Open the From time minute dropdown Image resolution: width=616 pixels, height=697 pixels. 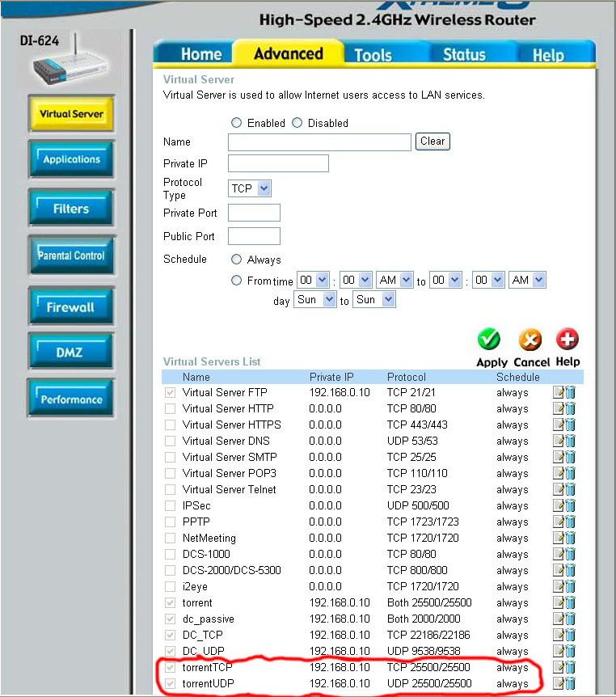click(356, 280)
